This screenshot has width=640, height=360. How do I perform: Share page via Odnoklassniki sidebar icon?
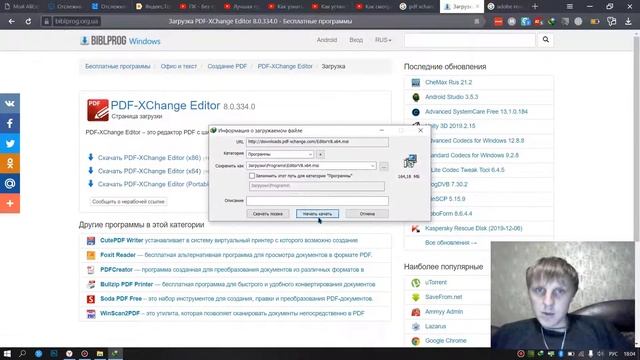point(10,163)
